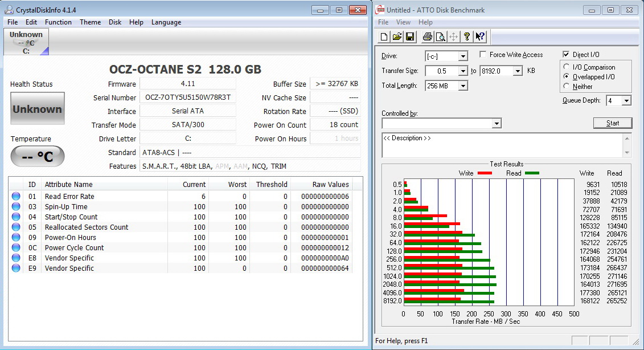
Task: Activate the context help arrow icon
Action: click(x=479, y=37)
